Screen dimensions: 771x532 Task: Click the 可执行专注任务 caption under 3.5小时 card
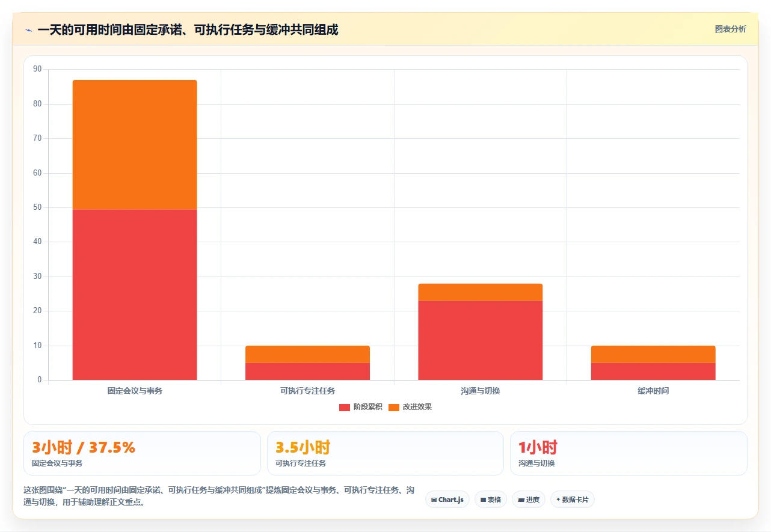tap(301, 463)
